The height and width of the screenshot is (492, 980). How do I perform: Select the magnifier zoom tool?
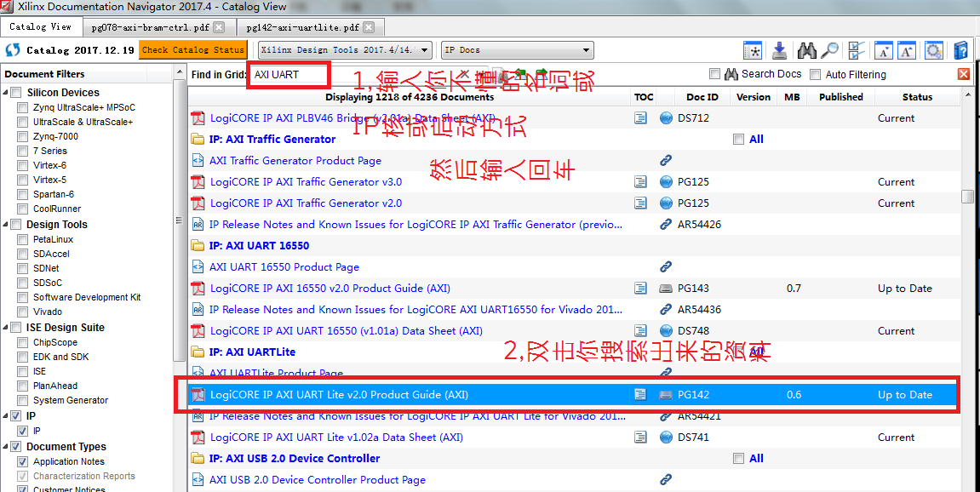click(831, 50)
